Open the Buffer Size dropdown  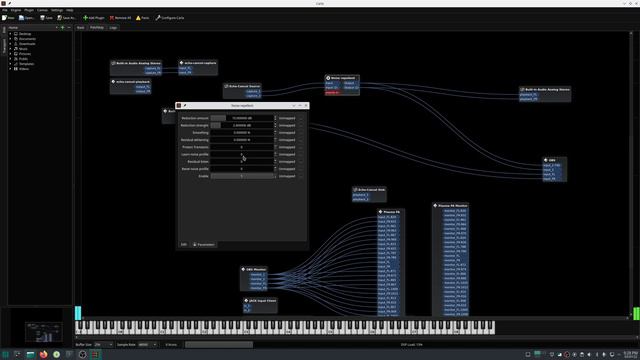pyautogui.click(x=104, y=344)
